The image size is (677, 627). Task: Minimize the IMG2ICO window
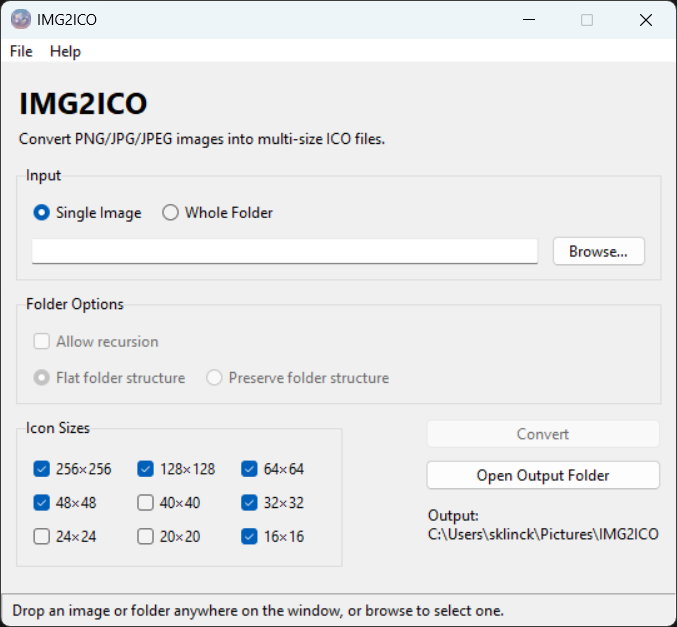click(x=529, y=20)
